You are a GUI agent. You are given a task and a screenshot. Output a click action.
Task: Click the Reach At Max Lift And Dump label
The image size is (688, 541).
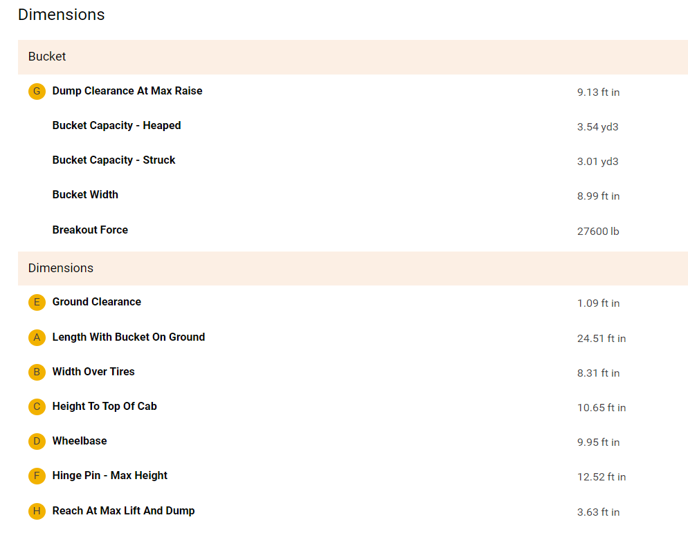point(123,511)
